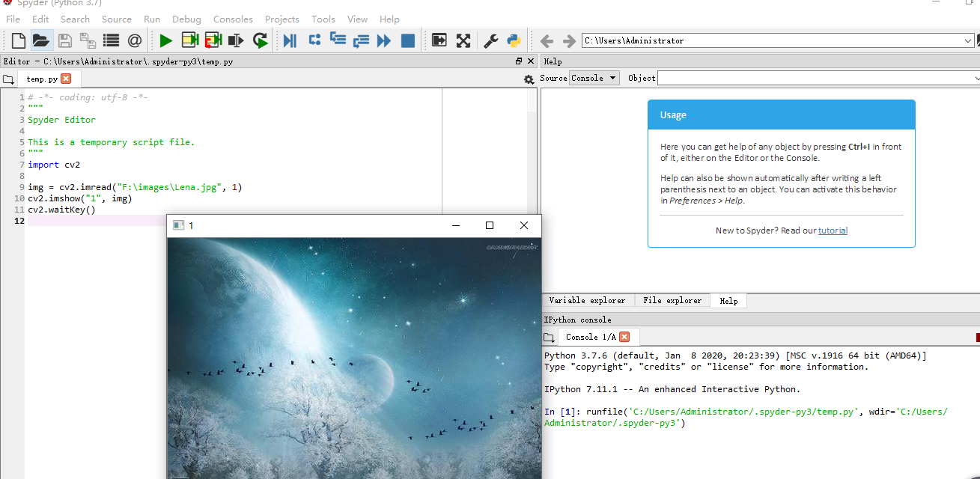
Task: Switch to File explorer tab
Action: [x=672, y=300]
